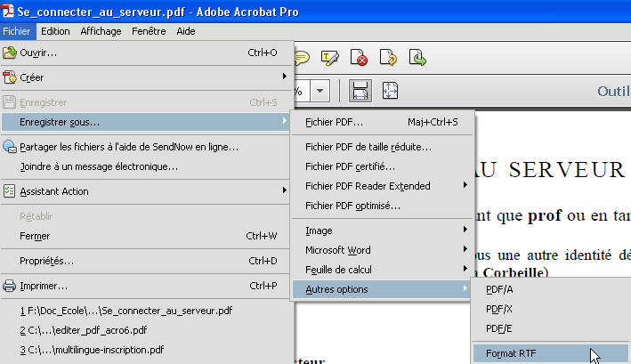The width and height of the screenshot is (631, 364).
Task: Expand the Microsoft Word submenu
Action: click(382, 250)
